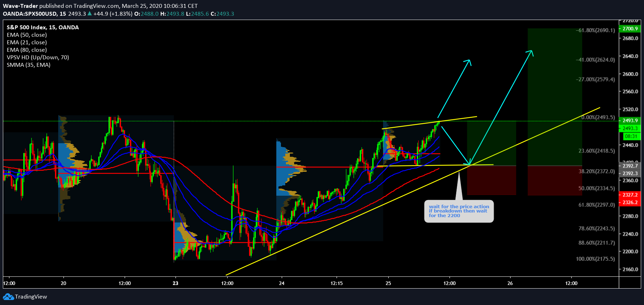Click the 2520.0 price axis tick

630,109
